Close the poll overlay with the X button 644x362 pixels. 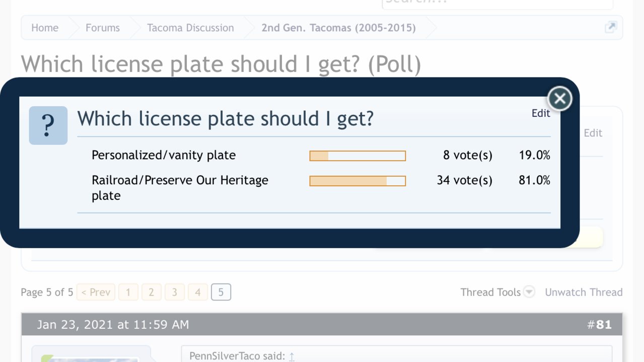click(x=559, y=99)
